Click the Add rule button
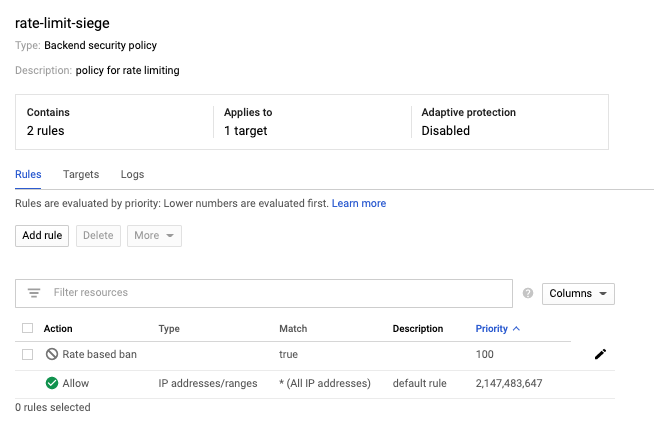This screenshot has width=654, height=433. [x=42, y=235]
